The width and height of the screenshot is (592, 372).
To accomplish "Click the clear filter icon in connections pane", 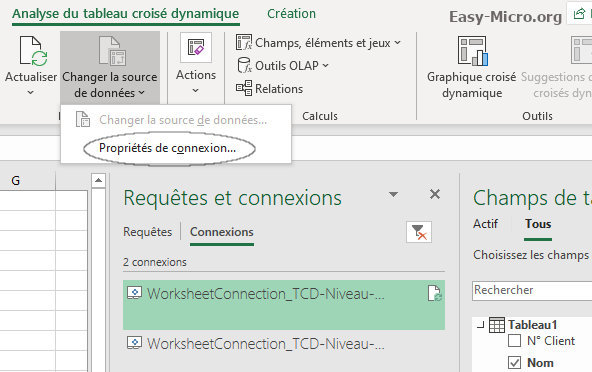I will [x=419, y=232].
